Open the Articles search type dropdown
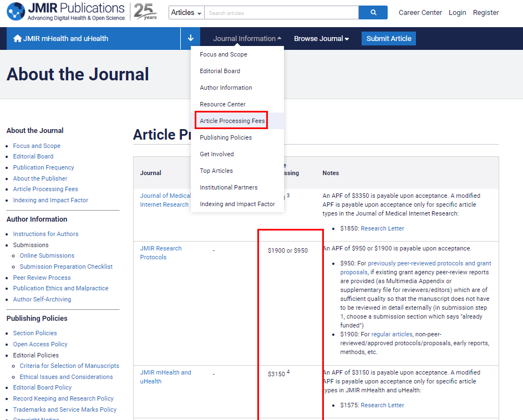This screenshot has height=420, width=523. [186, 13]
